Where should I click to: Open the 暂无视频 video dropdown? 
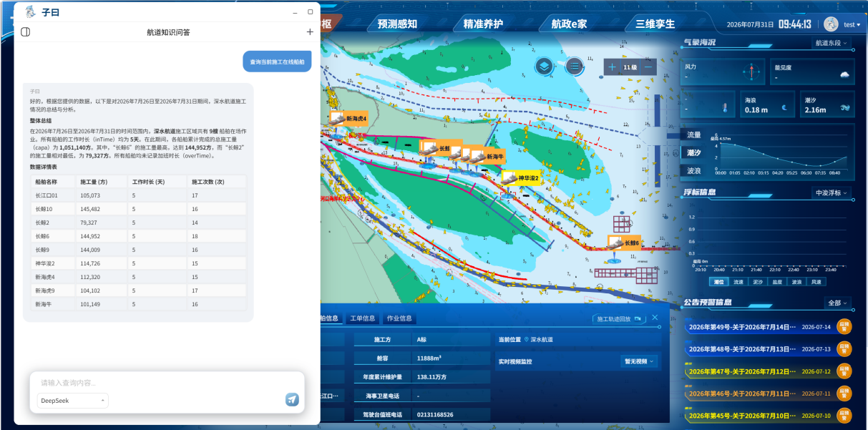pyautogui.click(x=640, y=362)
